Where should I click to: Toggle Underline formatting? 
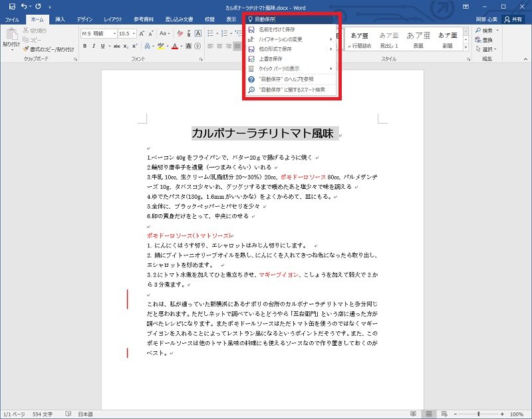(102, 46)
